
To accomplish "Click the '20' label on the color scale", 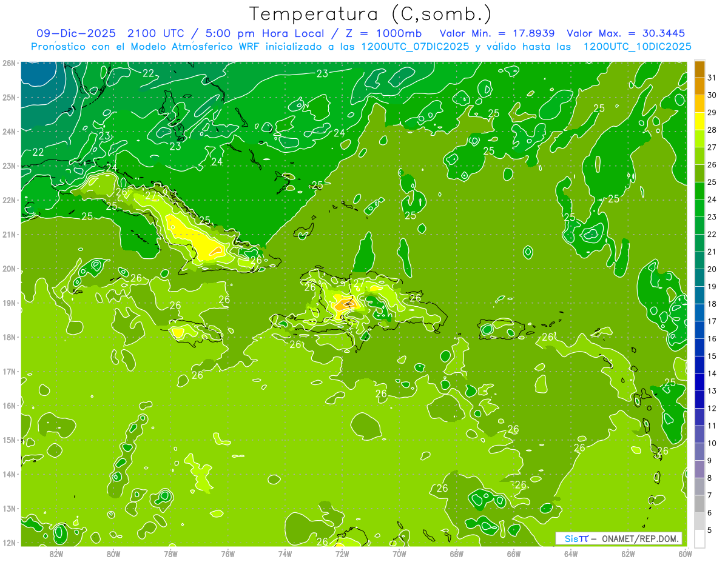I will [x=712, y=269].
